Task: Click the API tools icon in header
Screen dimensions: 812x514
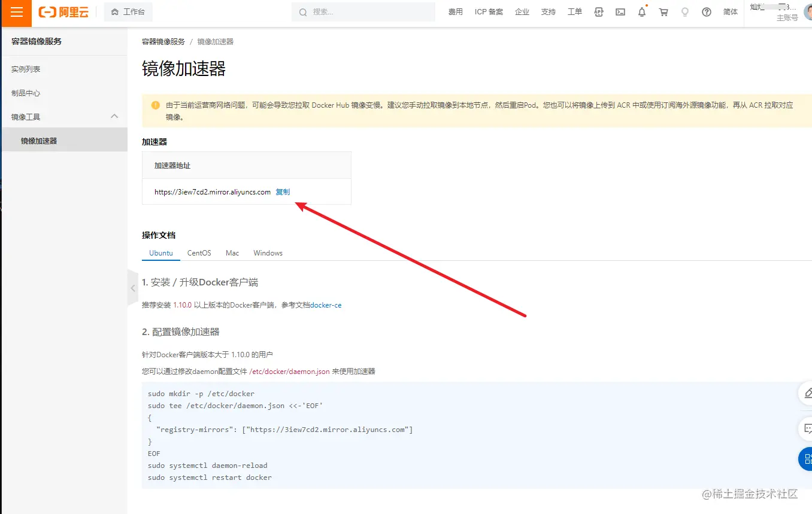Action: 599,12
